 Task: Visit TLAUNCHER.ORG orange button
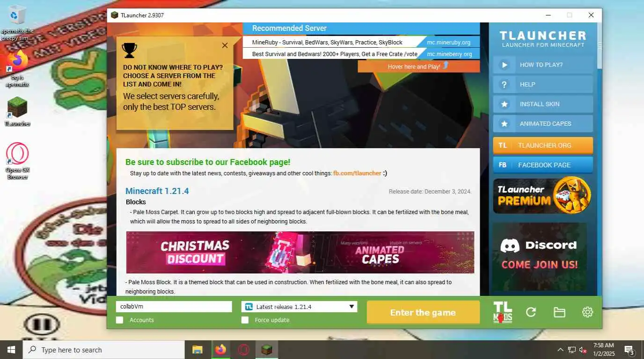pyautogui.click(x=543, y=145)
